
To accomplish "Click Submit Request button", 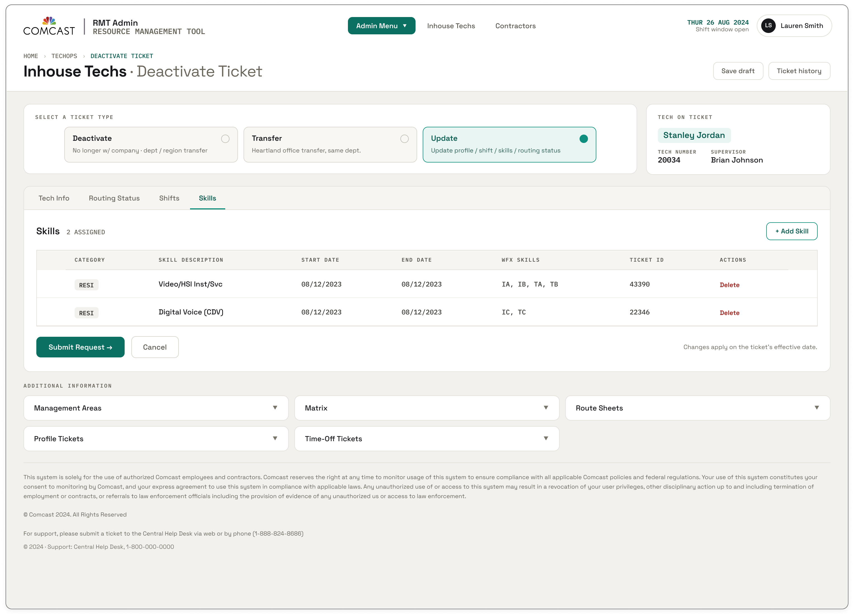I will (80, 347).
